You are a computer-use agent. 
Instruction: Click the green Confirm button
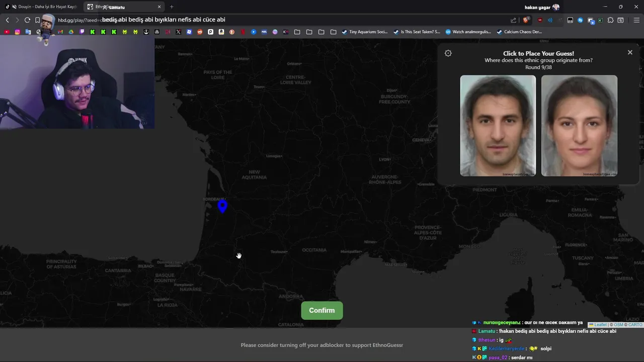(322, 310)
